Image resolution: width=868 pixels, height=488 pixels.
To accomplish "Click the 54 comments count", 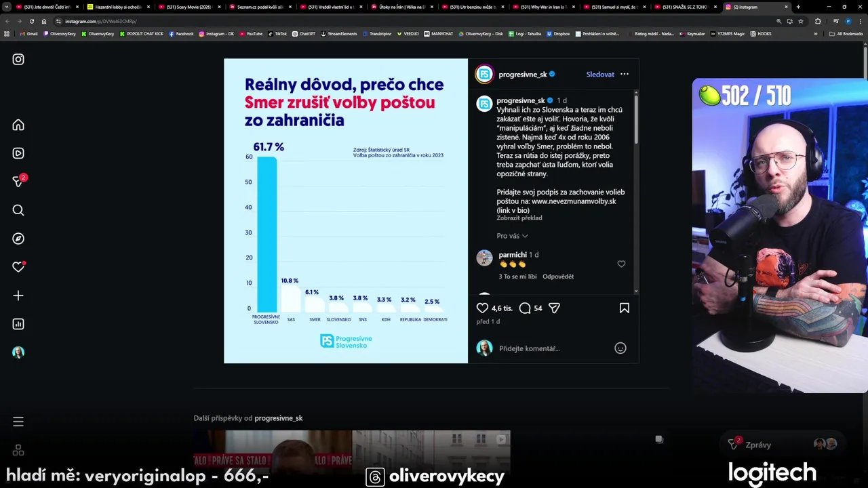I will 538,308.
